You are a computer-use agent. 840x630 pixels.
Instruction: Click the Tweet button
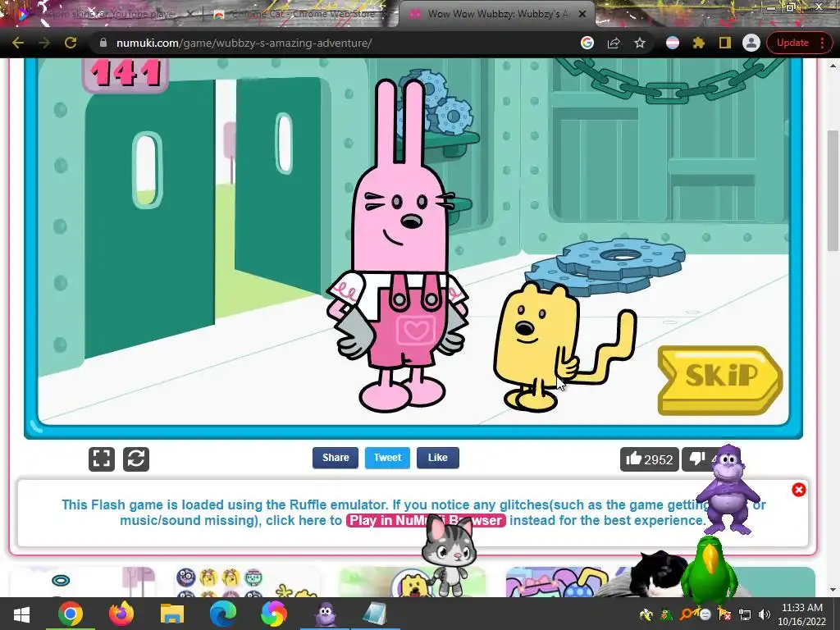[387, 458]
